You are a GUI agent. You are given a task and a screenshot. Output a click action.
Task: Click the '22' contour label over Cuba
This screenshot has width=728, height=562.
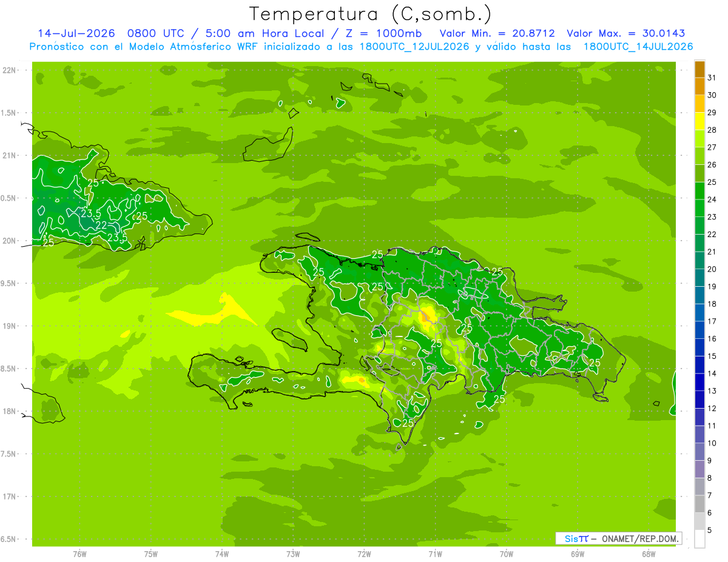click(x=101, y=226)
